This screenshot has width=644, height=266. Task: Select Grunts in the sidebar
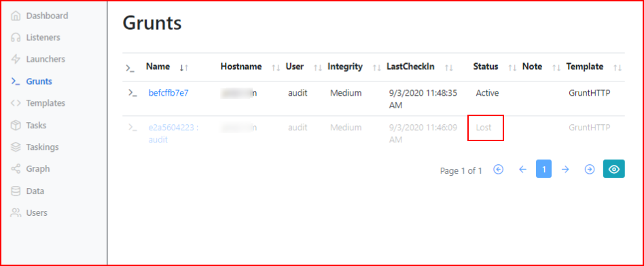click(32, 81)
